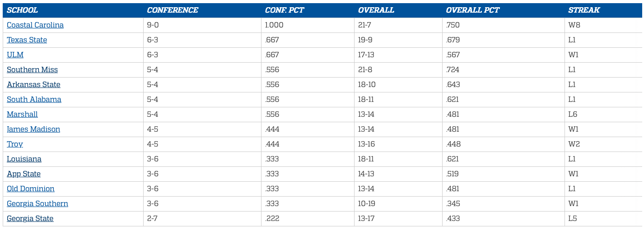Viewport: 644px width, 230px height.
Task: Click the Old Dominion link
Action: coord(31,189)
